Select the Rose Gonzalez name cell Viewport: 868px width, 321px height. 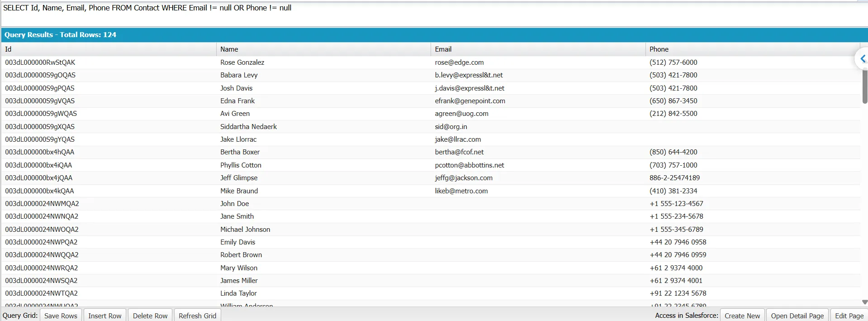tap(323, 62)
